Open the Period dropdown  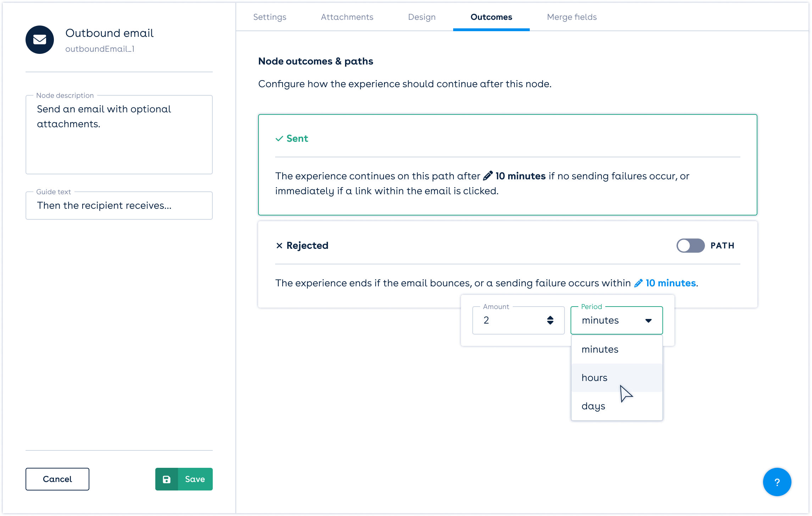click(x=617, y=320)
